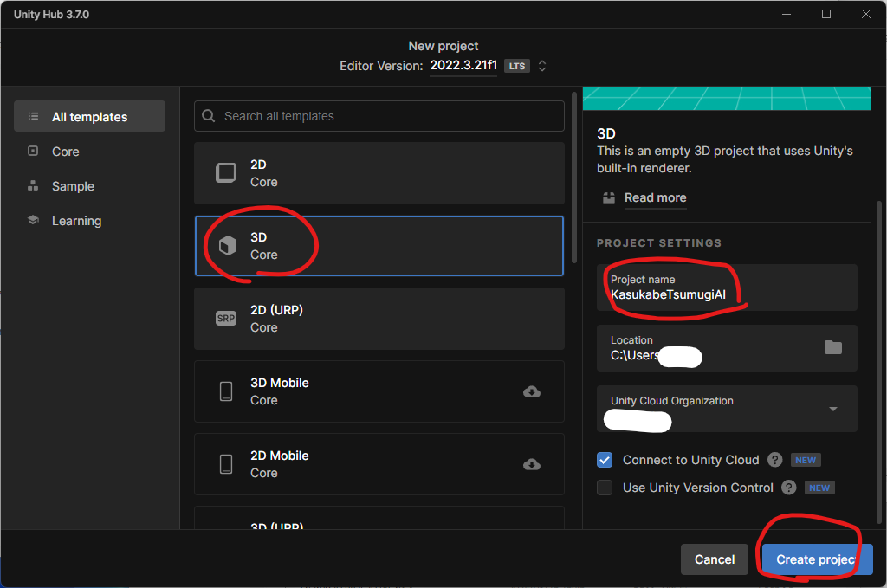Click the phone icon of 2D Mobile template
This screenshot has height=588, width=887.
(x=226, y=464)
